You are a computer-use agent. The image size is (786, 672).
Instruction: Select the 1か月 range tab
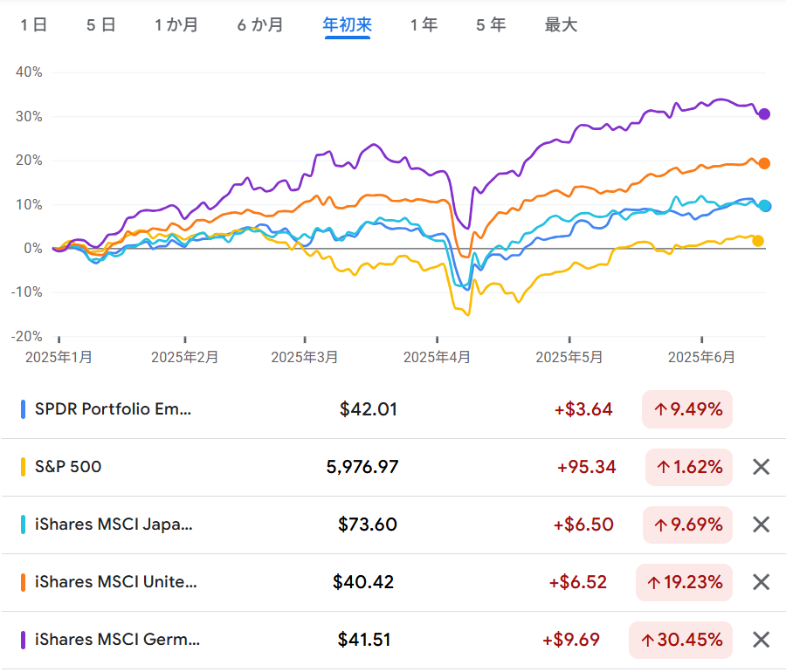(176, 25)
